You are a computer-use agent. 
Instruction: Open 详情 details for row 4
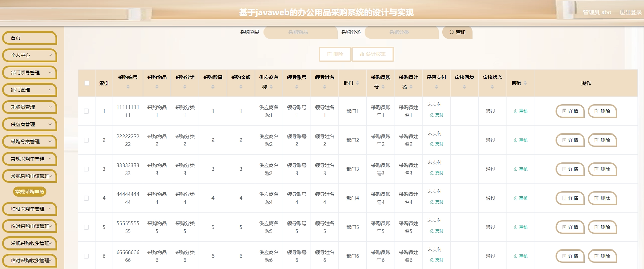(570, 198)
